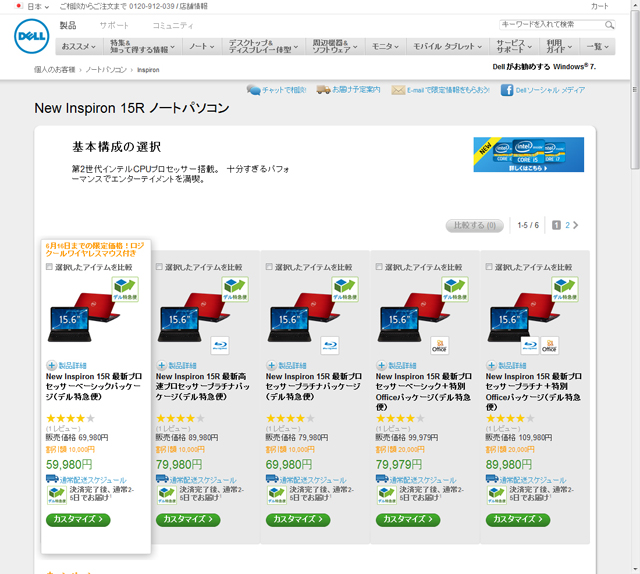Click the express delivery badge on fifth laptop image
The image size is (640, 574).
coord(565,289)
